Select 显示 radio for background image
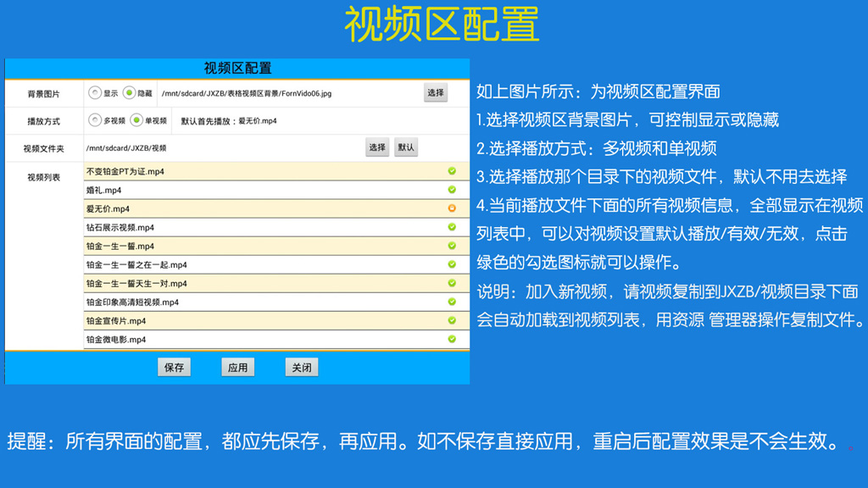The width and height of the screenshot is (868, 488). coord(95,93)
